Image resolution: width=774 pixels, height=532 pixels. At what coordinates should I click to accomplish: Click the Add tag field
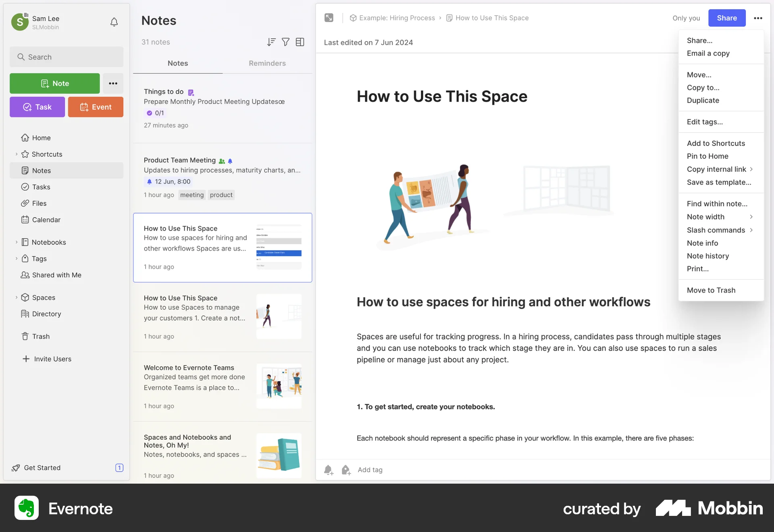click(x=370, y=470)
